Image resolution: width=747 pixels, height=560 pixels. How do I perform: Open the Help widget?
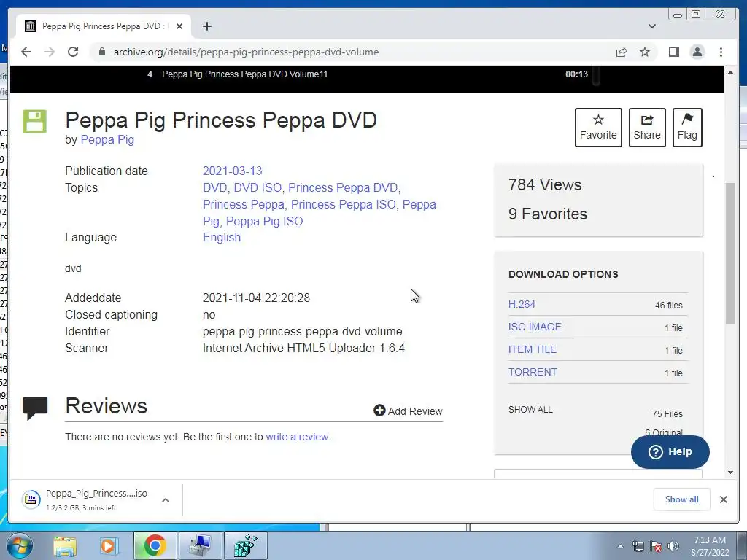coord(670,452)
